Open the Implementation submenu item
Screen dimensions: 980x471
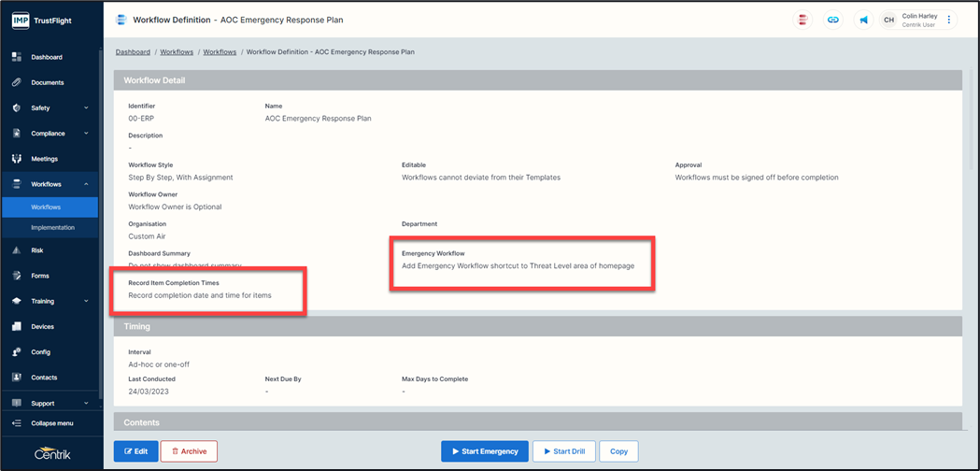pyautogui.click(x=52, y=227)
